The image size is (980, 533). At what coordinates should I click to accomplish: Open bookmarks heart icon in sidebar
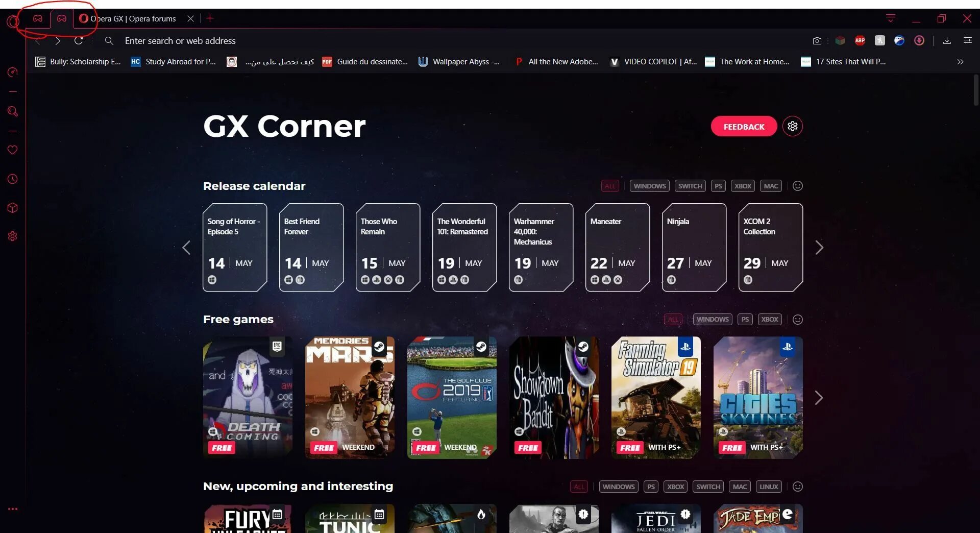coord(13,150)
